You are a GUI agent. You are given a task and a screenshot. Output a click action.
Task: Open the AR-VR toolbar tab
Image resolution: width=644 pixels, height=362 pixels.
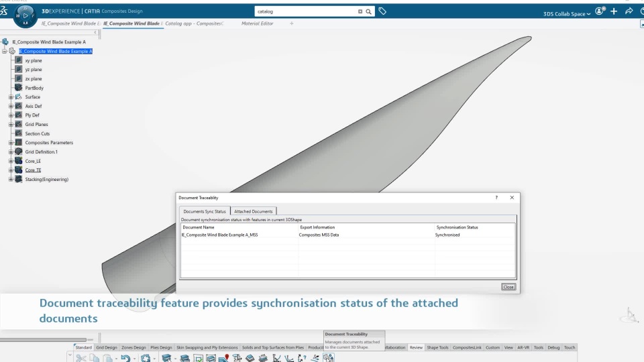click(523, 348)
